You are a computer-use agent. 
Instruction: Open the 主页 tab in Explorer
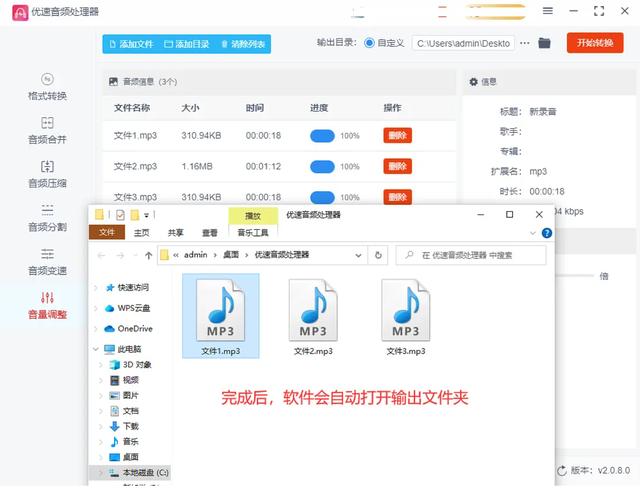tap(142, 233)
